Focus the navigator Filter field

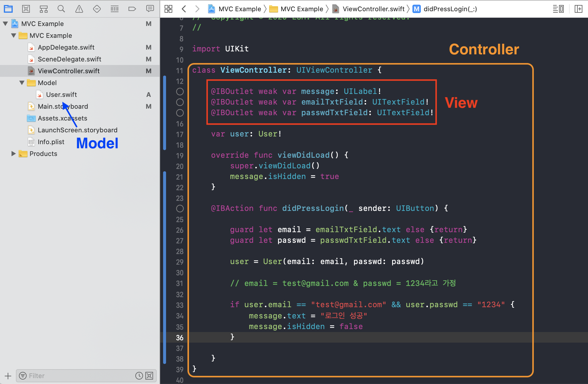80,376
